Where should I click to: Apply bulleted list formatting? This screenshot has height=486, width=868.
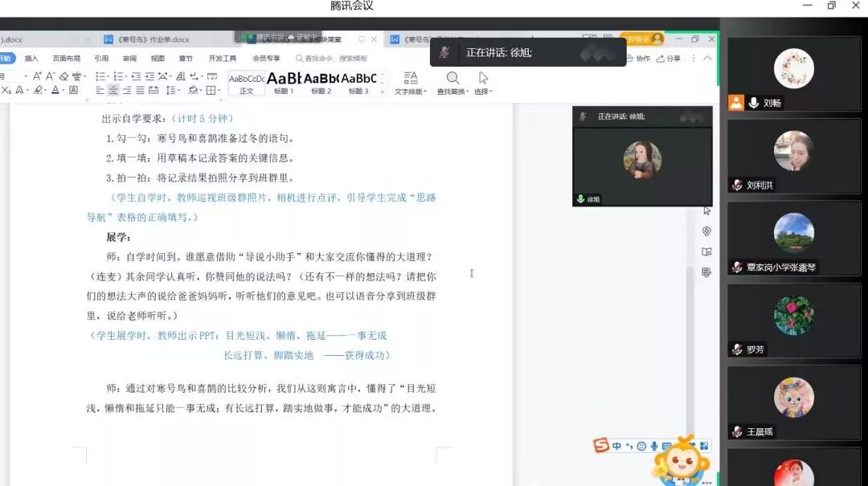pos(102,76)
